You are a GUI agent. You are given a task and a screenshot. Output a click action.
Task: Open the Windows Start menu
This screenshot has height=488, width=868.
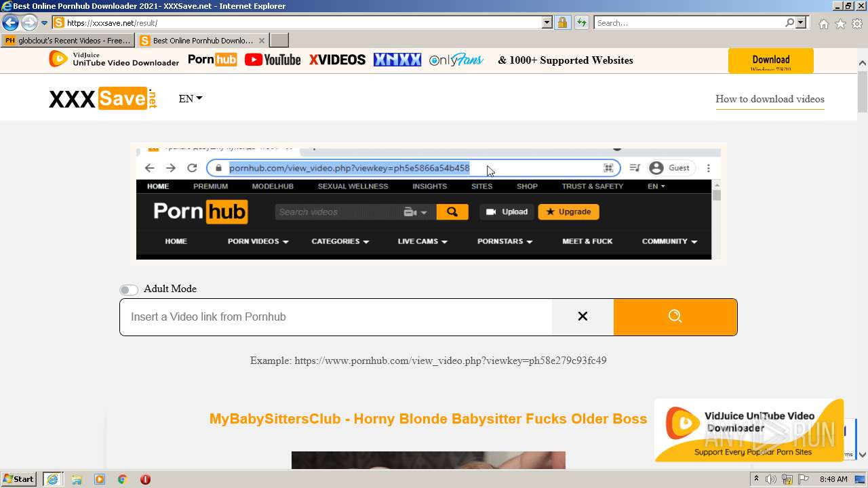[19, 479]
